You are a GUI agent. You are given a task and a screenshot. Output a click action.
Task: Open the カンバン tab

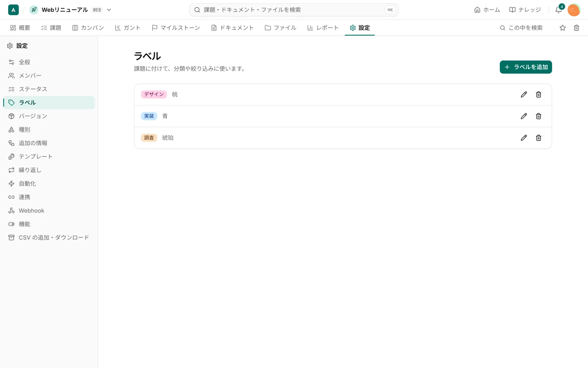[x=88, y=28]
